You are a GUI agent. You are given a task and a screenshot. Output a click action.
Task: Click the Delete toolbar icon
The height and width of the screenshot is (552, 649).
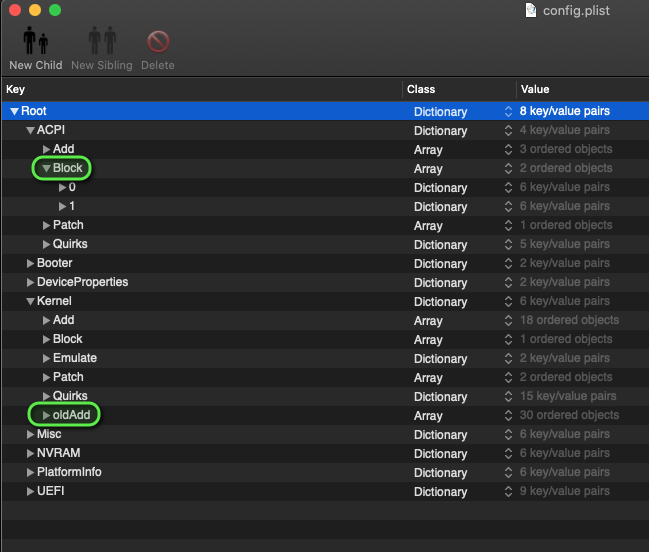[158, 41]
